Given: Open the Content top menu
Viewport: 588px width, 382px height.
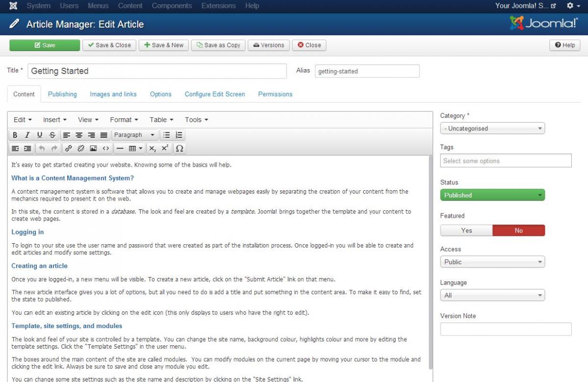Looking at the screenshot, I should [x=130, y=6].
